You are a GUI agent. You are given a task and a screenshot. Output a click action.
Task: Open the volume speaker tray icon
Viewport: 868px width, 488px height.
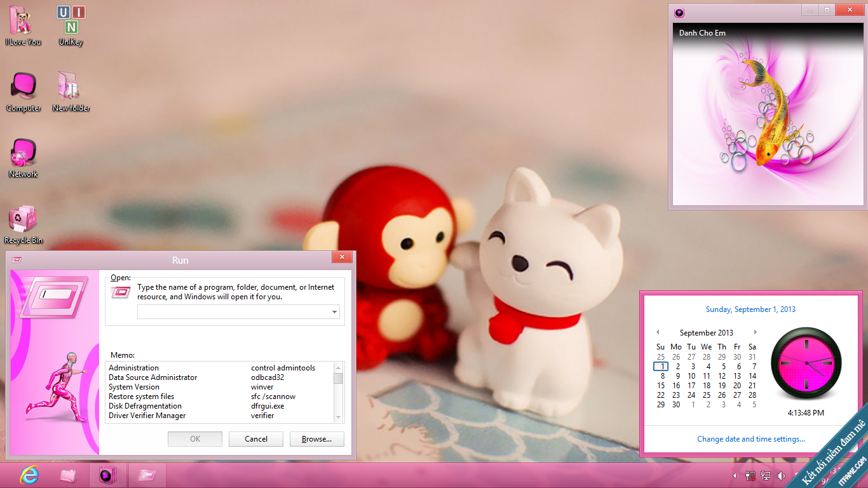point(781,476)
